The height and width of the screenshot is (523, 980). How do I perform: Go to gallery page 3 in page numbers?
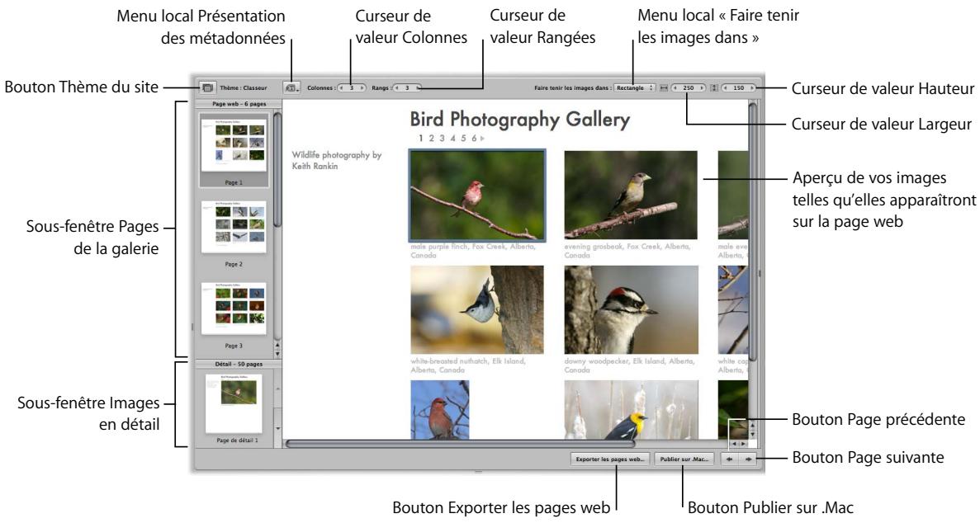click(x=442, y=138)
